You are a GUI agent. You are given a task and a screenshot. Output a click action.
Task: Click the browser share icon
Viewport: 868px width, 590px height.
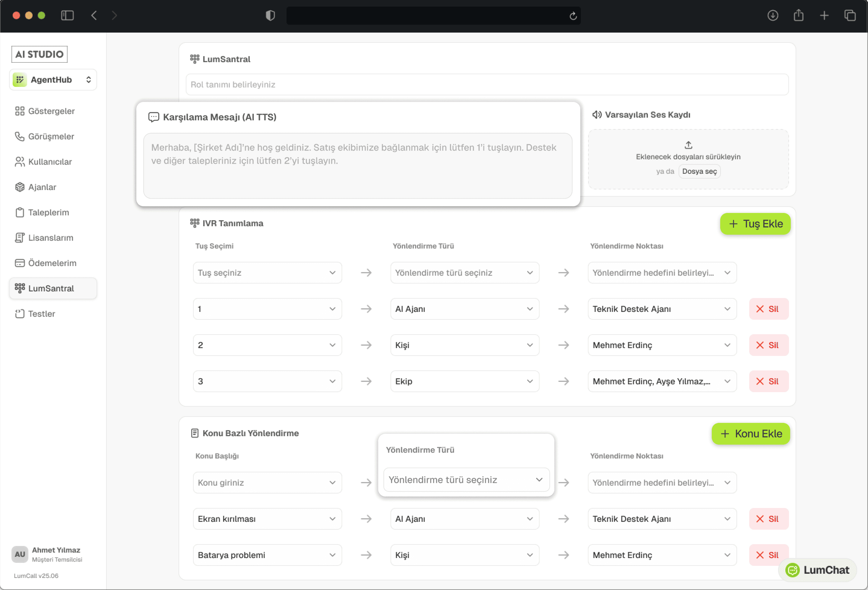point(799,16)
